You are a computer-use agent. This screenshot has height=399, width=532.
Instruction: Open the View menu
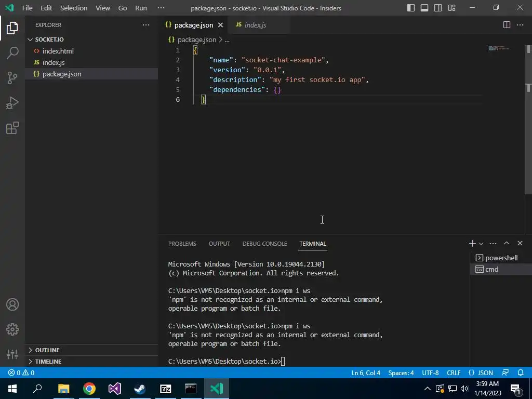(x=103, y=8)
